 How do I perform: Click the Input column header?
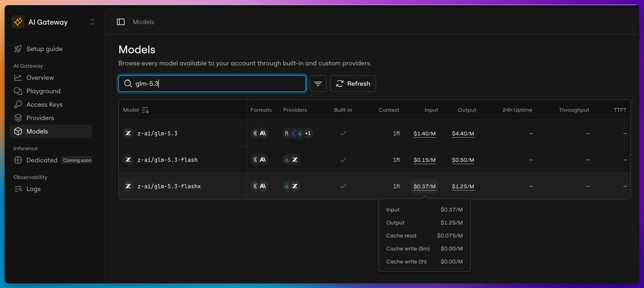pyautogui.click(x=431, y=110)
